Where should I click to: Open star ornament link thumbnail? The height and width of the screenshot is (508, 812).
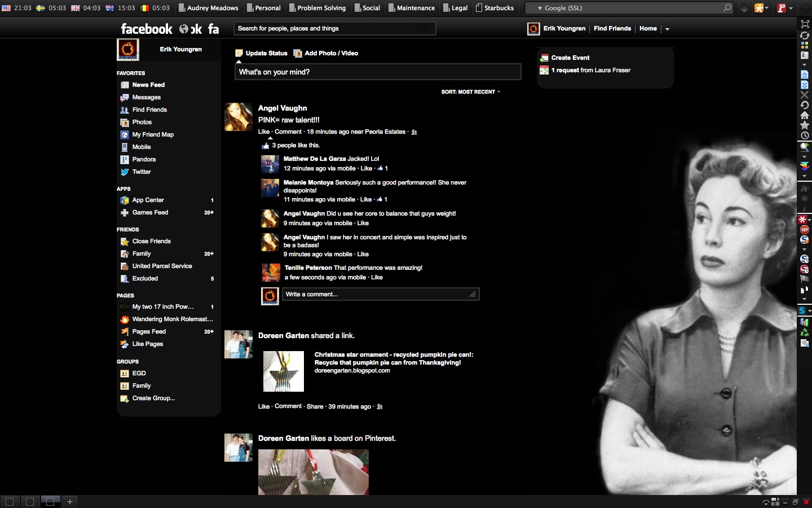pyautogui.click(x=284, y=371)
